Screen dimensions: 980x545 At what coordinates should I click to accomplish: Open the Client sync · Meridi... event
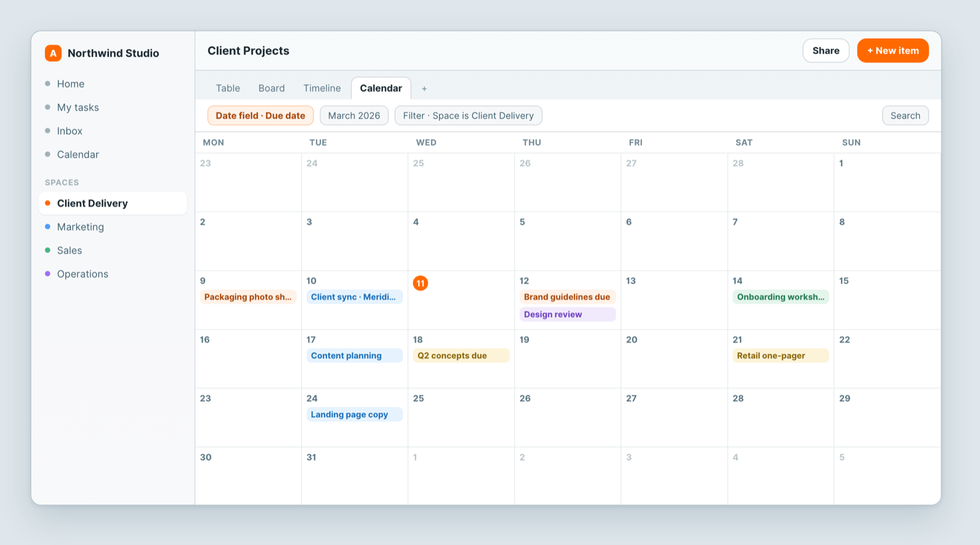pos(355,297)
